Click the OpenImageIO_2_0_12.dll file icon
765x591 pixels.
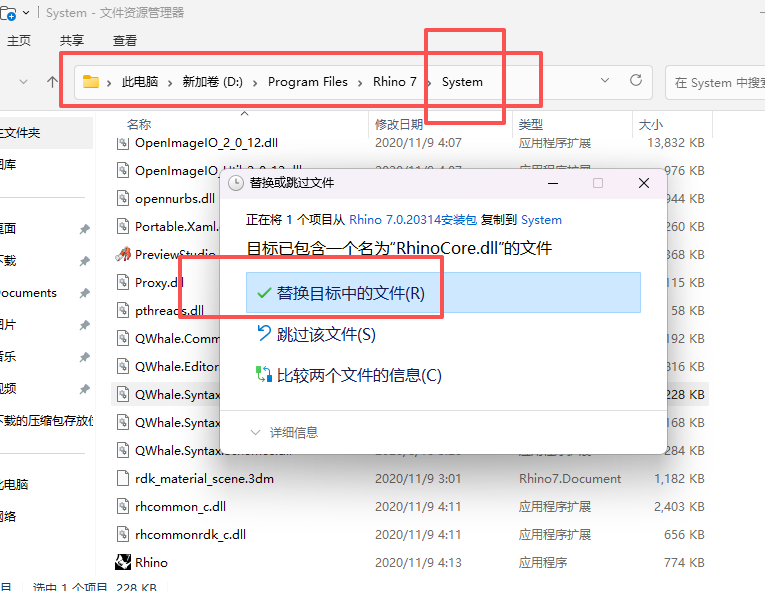123,143
